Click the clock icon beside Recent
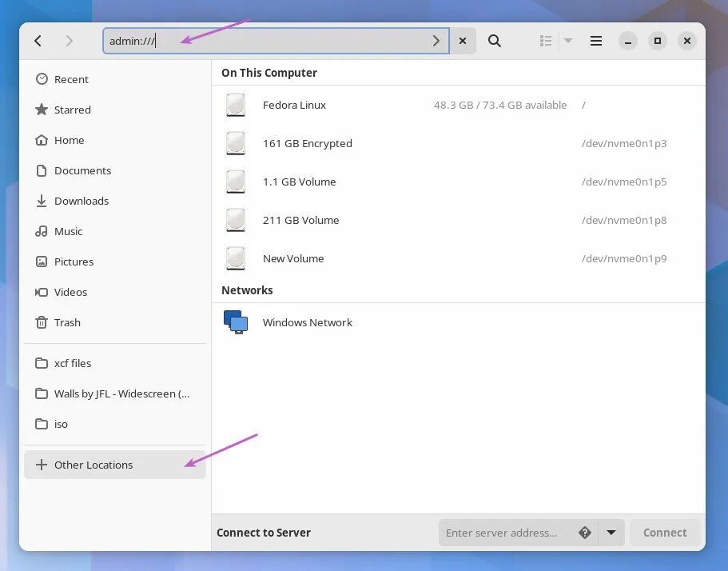The image size is (728, 571). (42, 79)
